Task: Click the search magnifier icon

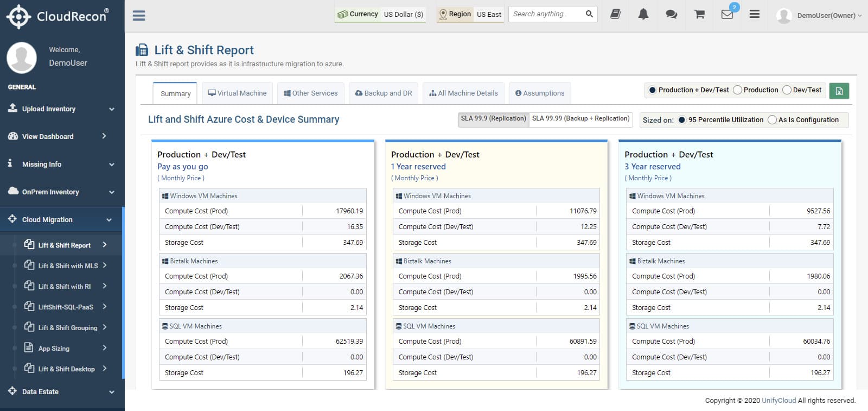Action: pyautogui.click(x=589, y=14)
